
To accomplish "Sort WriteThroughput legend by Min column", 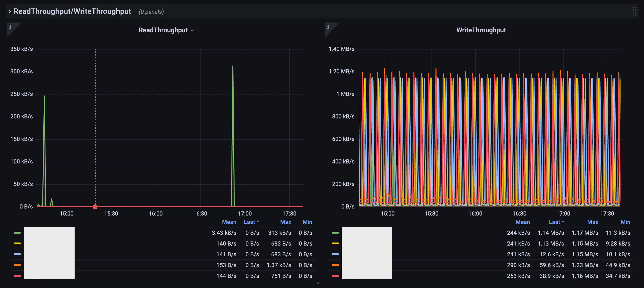I will [x=625, y=222].
